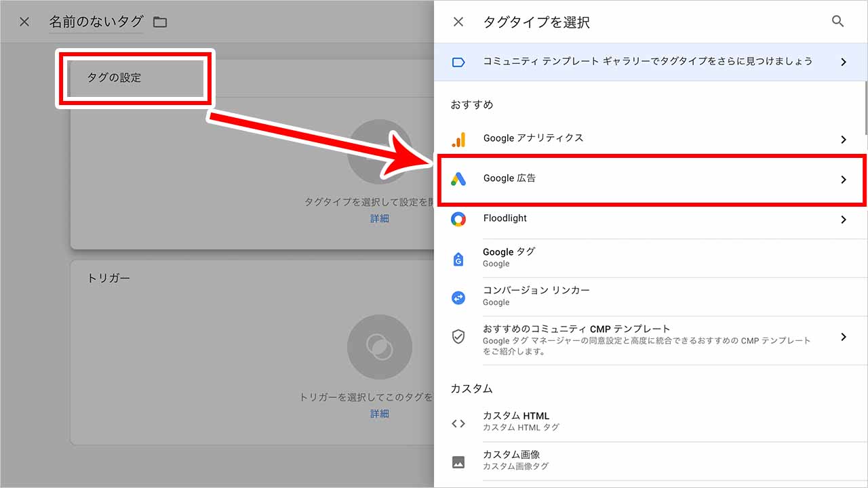Click the Google タグ blue tag icon
The height and width of the screenshot is (488, 868).
458,258
